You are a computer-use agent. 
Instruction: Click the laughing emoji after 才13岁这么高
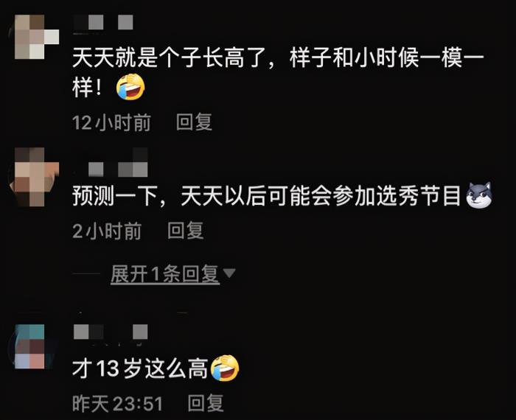[225, 368]
